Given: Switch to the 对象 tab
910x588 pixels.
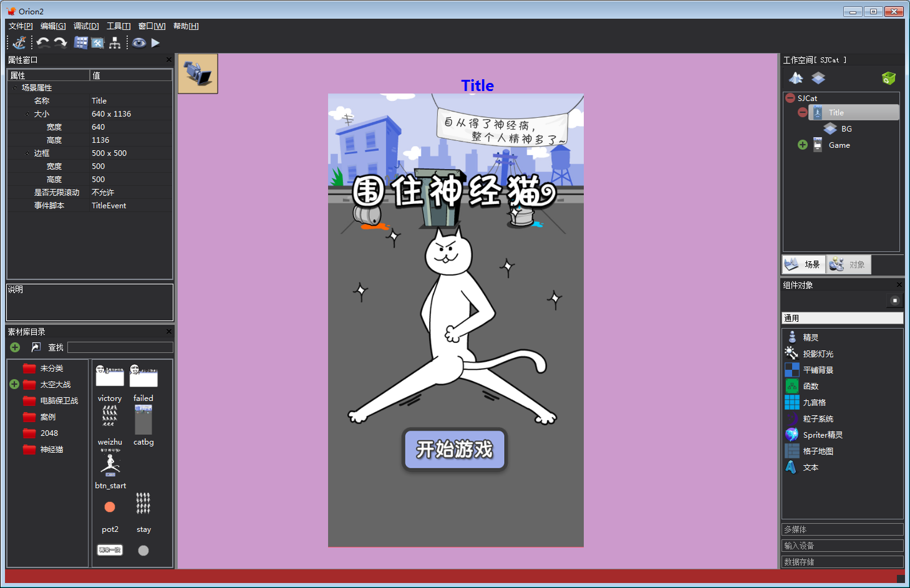Looking at the screenshot, I should 849,264.
